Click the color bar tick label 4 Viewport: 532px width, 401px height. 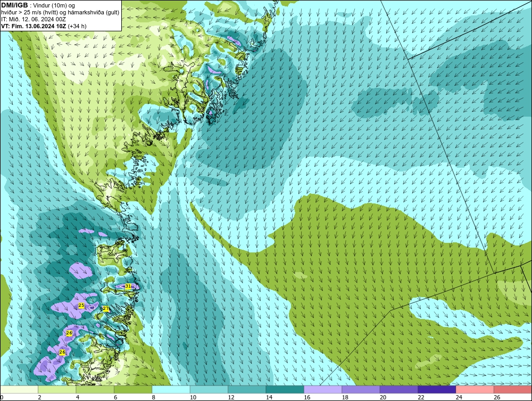pos(78,397)
